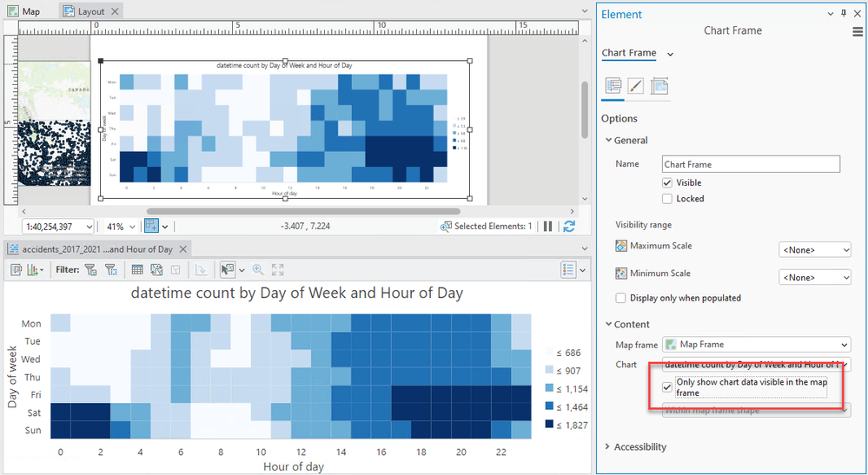Apply the filter-by-extent funnel icon
The height and width of the screenshot is (475, 868).
point(110,270)
